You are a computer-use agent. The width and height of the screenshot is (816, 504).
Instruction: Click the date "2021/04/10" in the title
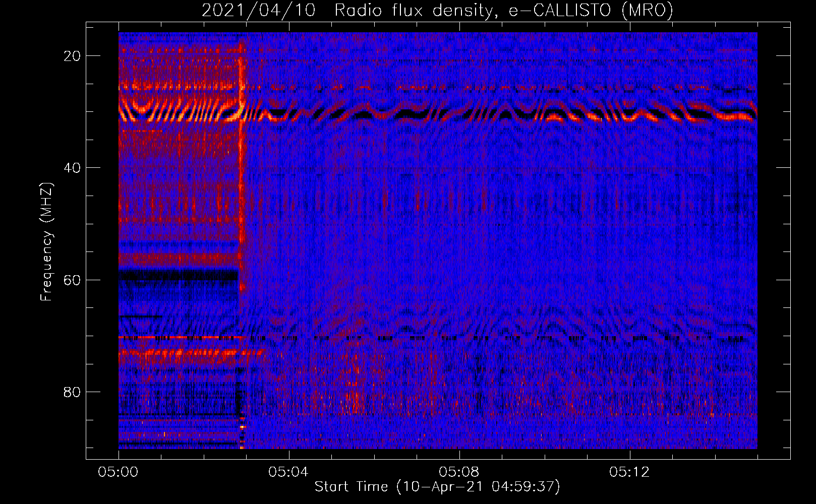pyautogui.click(x=259, y=11)
